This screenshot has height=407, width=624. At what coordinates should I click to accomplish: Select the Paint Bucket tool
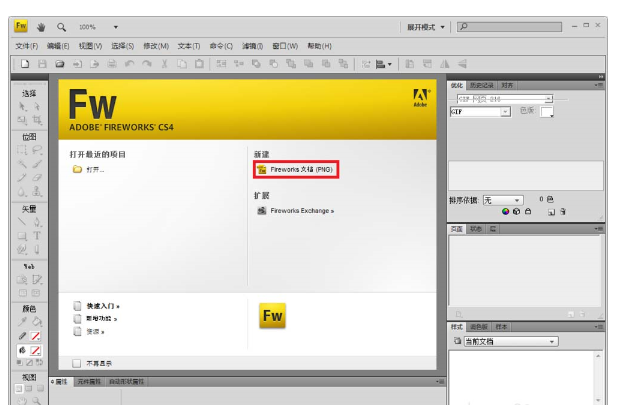click(37, 321)
